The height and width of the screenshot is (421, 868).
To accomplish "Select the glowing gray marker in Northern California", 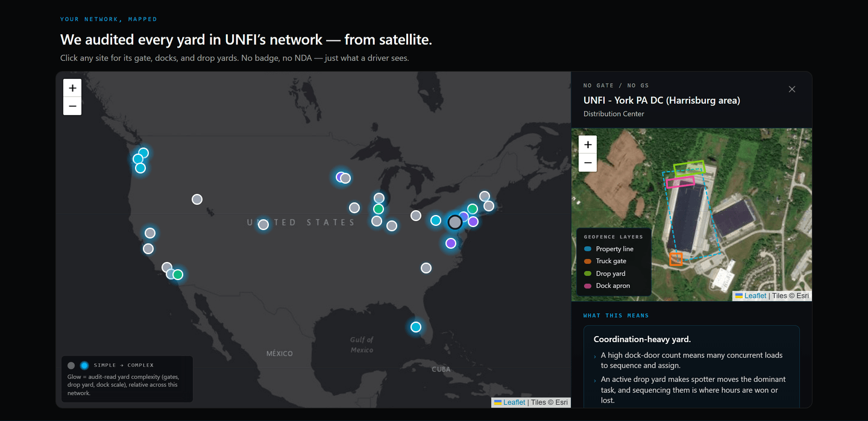I will tap(150, 233).
